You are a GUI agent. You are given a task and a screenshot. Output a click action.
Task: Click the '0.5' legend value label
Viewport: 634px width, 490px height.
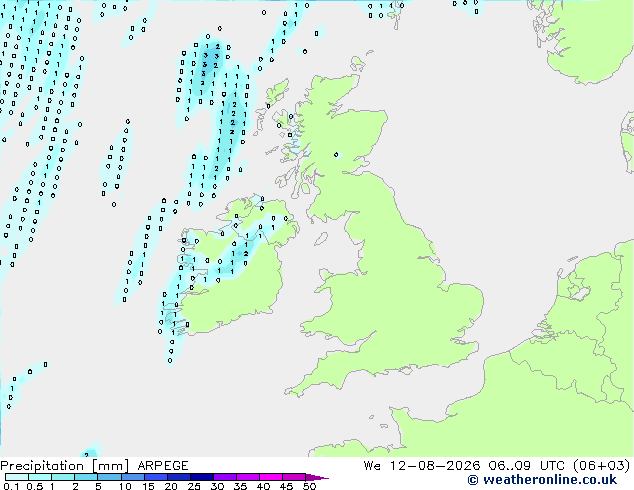coord(34,486)
